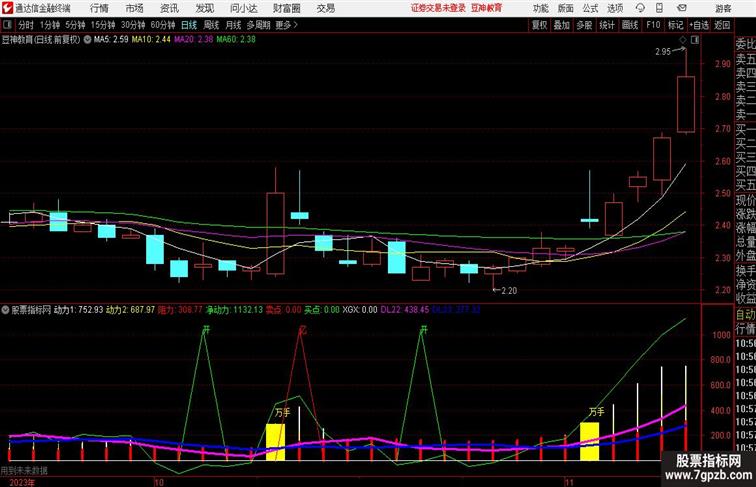Click the 游客 guest account label

(723, 8)
